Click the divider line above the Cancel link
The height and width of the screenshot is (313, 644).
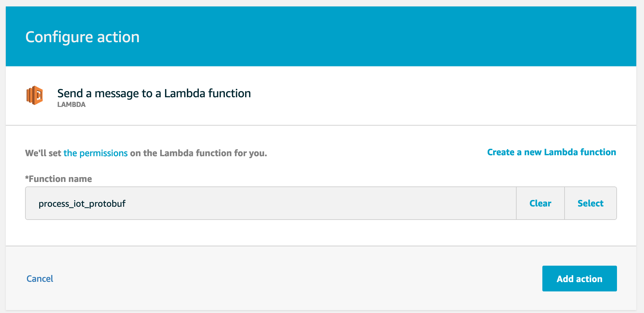(321, 246)
